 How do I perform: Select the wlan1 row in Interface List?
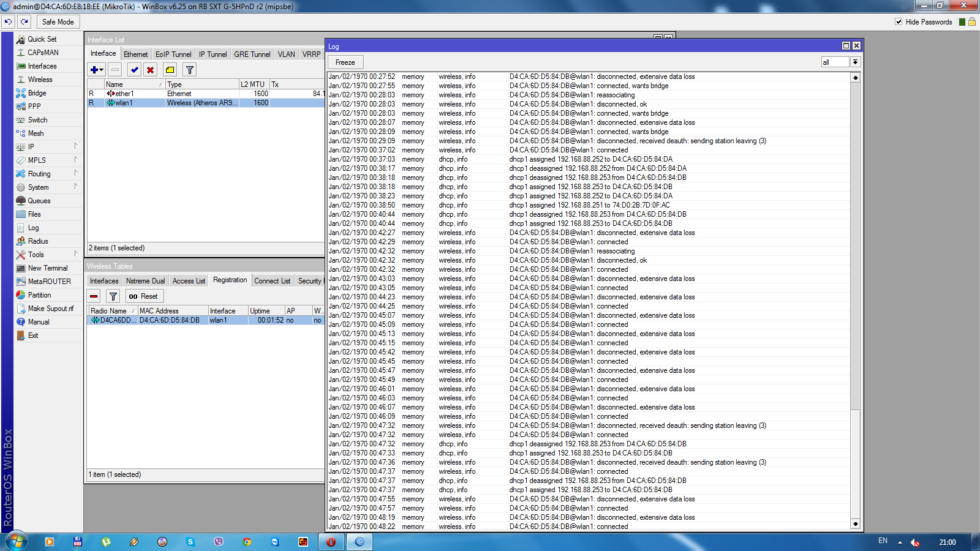206,103
